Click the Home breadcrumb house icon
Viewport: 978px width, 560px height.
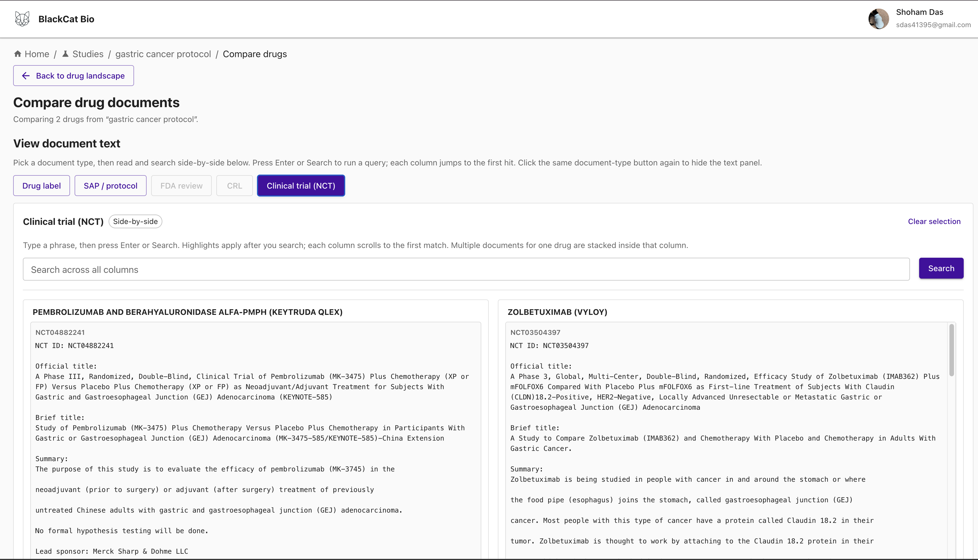click(17, 54)
